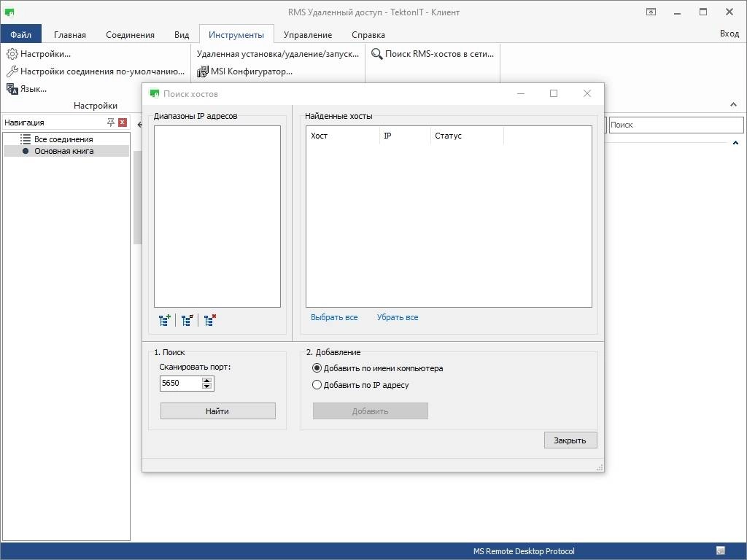Click the status bar icon at far right
Screen dimensions: 747x560
point(720,551)
